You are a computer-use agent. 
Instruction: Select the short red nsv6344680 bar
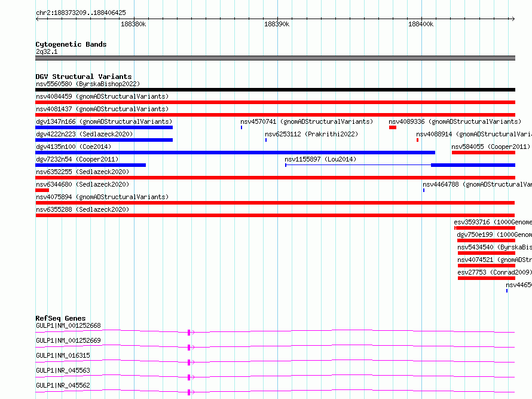(42, 190)
